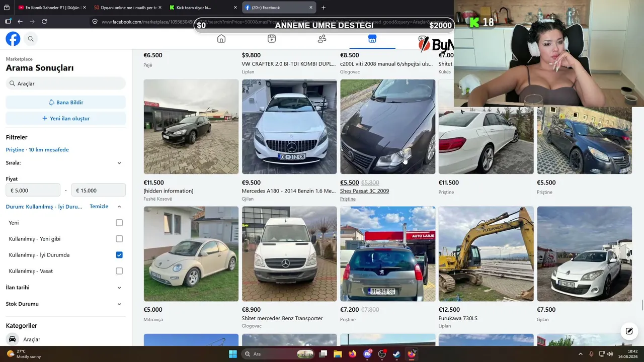
Task: Open the weather widget on the taskbar
Action: coord(24,354)
